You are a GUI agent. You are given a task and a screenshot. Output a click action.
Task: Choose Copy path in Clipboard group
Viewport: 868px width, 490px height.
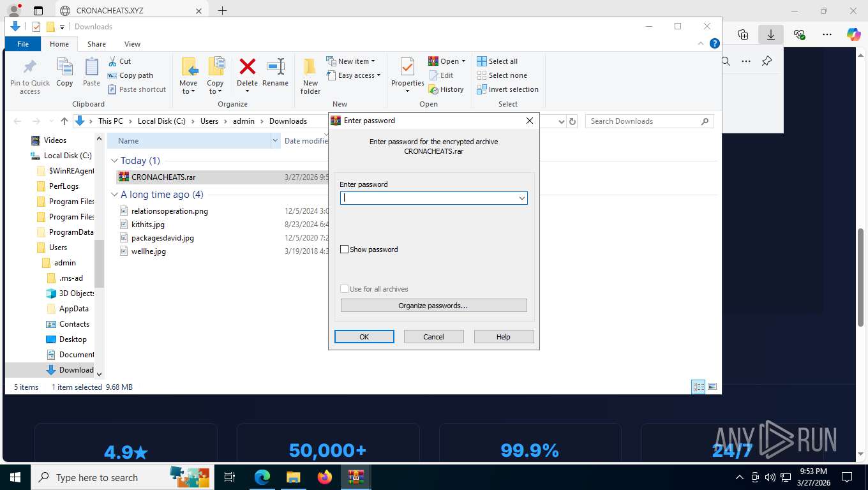coord(130,75)
